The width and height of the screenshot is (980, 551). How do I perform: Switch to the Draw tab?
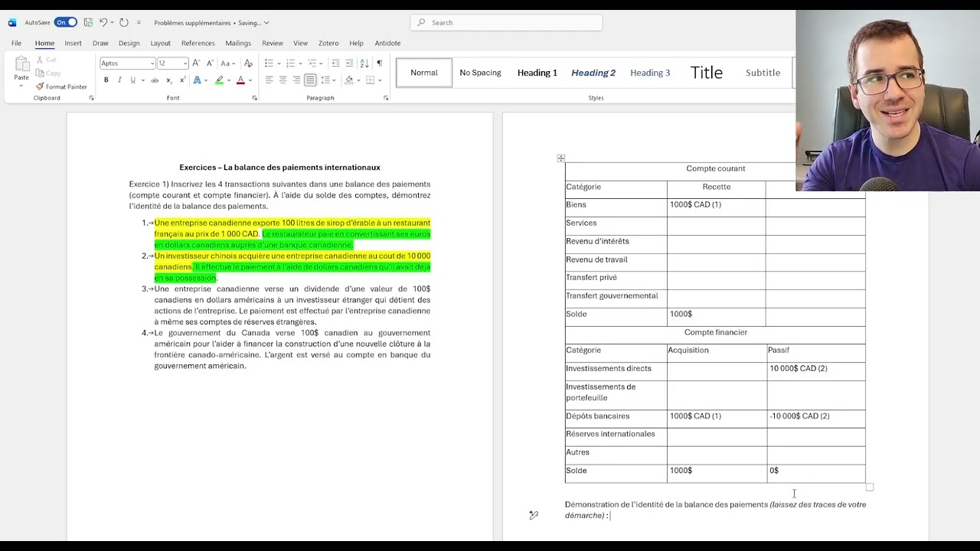[x=100, y=43]
